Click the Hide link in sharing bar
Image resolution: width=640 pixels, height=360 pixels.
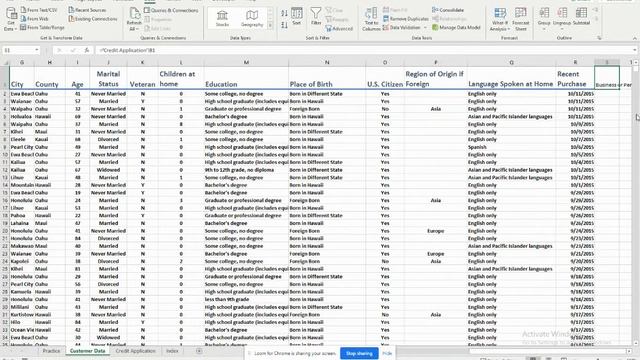click(387, 353)
